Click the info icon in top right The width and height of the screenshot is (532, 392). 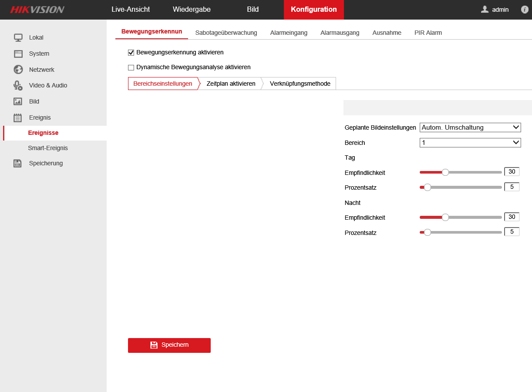[525, 10]
